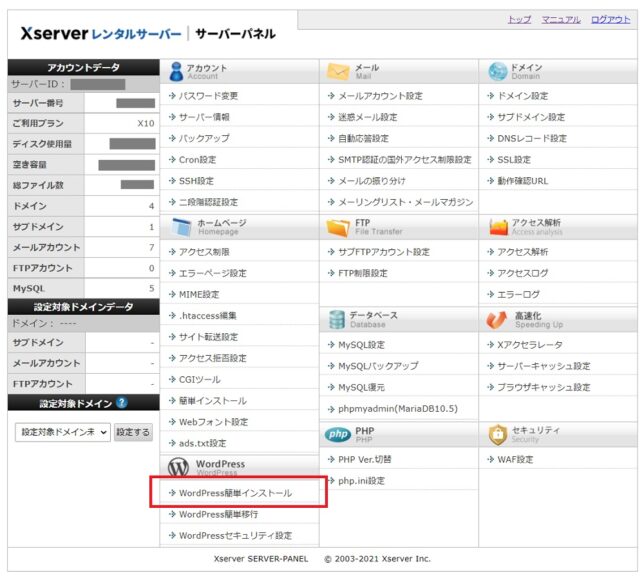Open 動作確認URL

522,181
